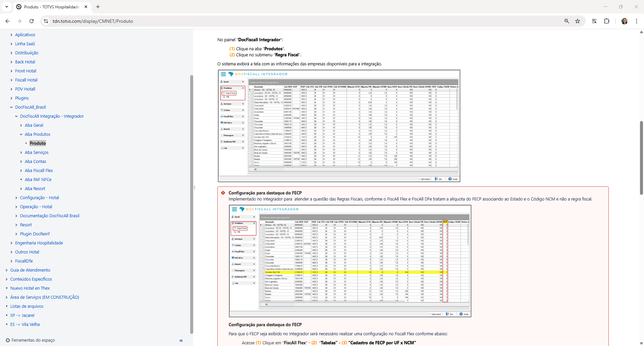Open the user profile avatar
This screenshot has width=644, height=346.
[624, 21]
